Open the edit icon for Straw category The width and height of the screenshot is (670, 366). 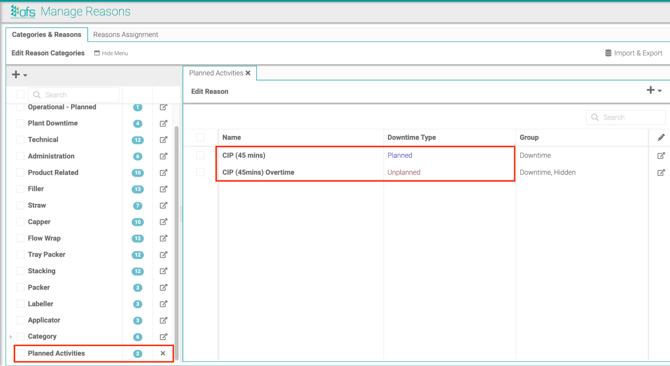163,205
